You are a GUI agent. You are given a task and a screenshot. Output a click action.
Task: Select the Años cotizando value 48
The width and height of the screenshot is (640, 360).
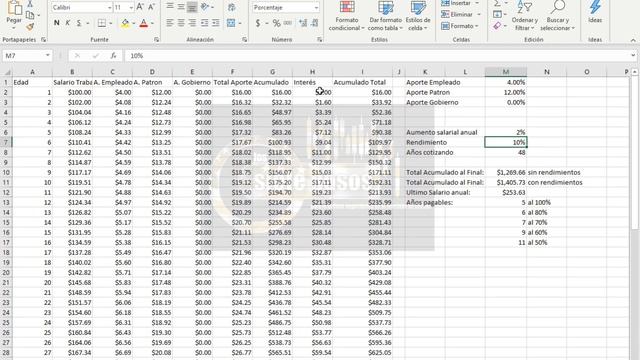506,152
